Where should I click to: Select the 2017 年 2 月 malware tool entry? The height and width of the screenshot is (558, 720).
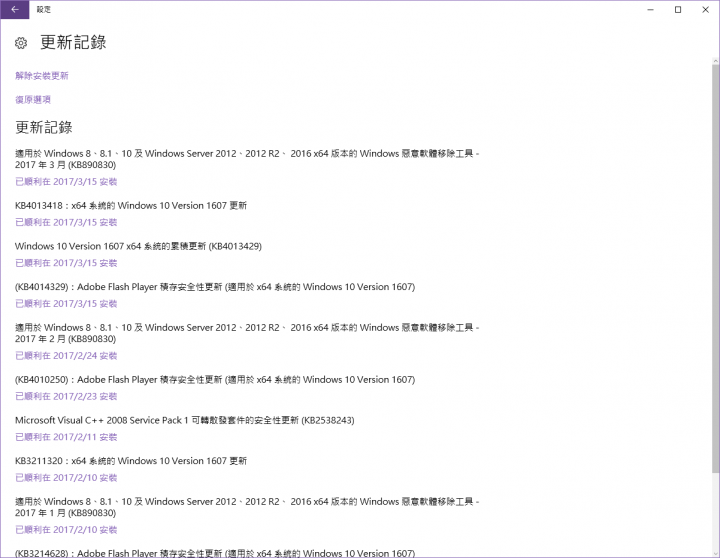tap(247, 333)
